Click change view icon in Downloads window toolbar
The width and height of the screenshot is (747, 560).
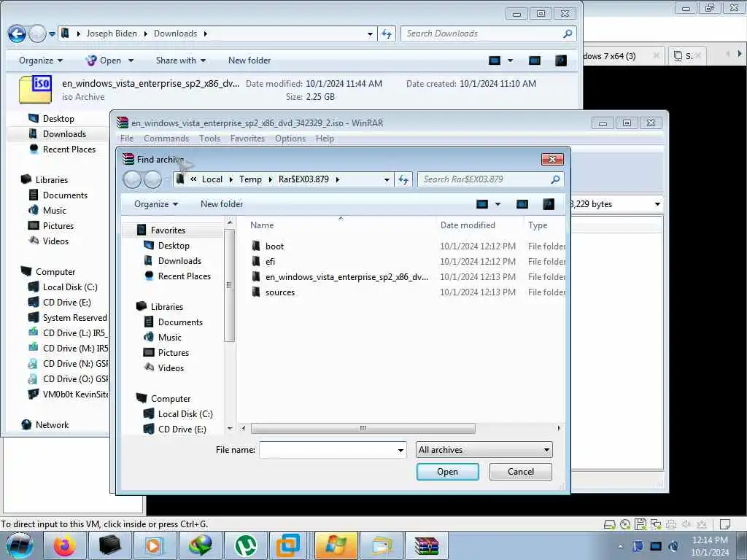pos(495,61)
